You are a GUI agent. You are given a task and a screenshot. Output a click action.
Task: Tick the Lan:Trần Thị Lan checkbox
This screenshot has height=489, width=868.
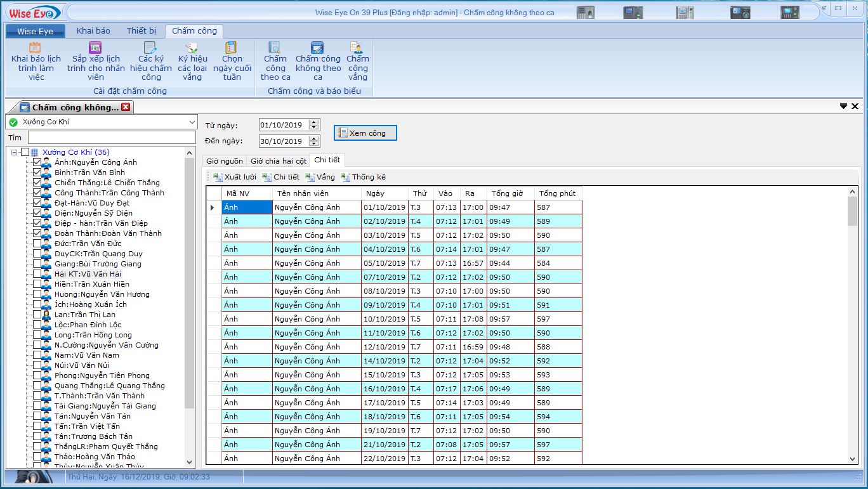coord(37,315)
